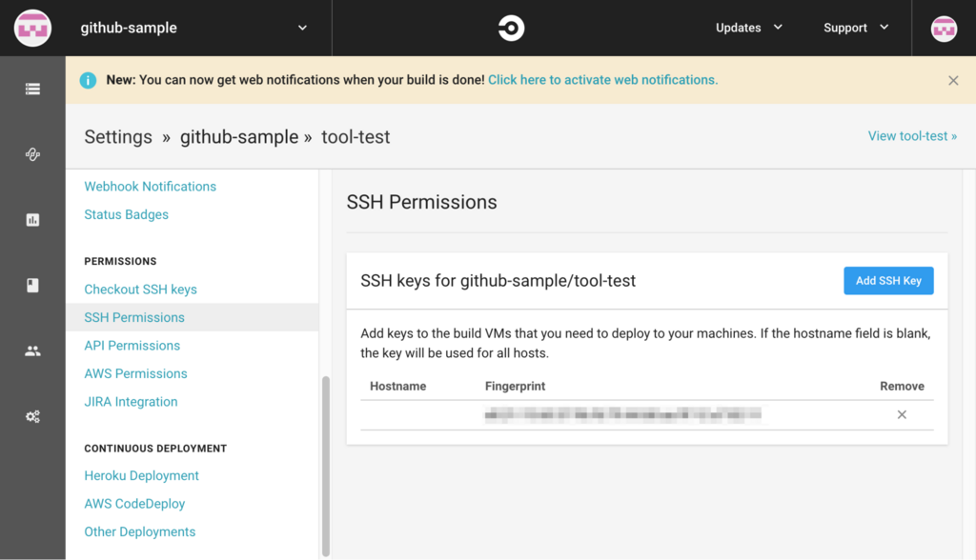Image resolution: width=976 pixels, height=560 pixels.
Task: Follow the View tool-test link
Action: [912, 136]
